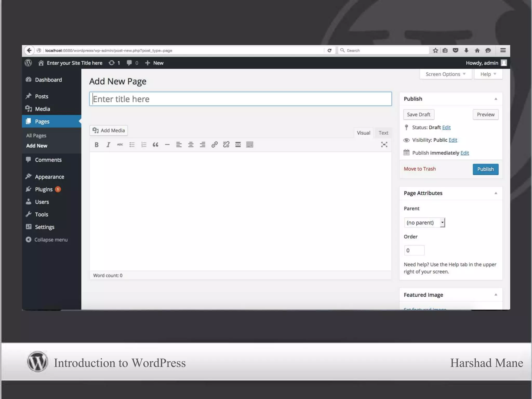Image resolution: width=532 pixels, height=399 pixels.
Task: Expand the Help dropdown tab
Action: click(x=488, y=74)
